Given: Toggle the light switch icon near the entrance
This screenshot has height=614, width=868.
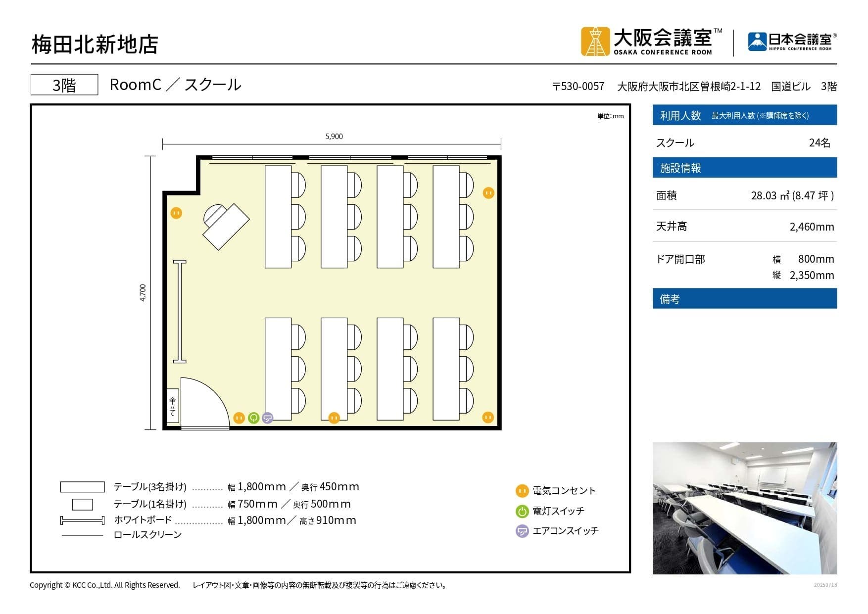Looking at the screenshot, I should [x=253, y=418].
